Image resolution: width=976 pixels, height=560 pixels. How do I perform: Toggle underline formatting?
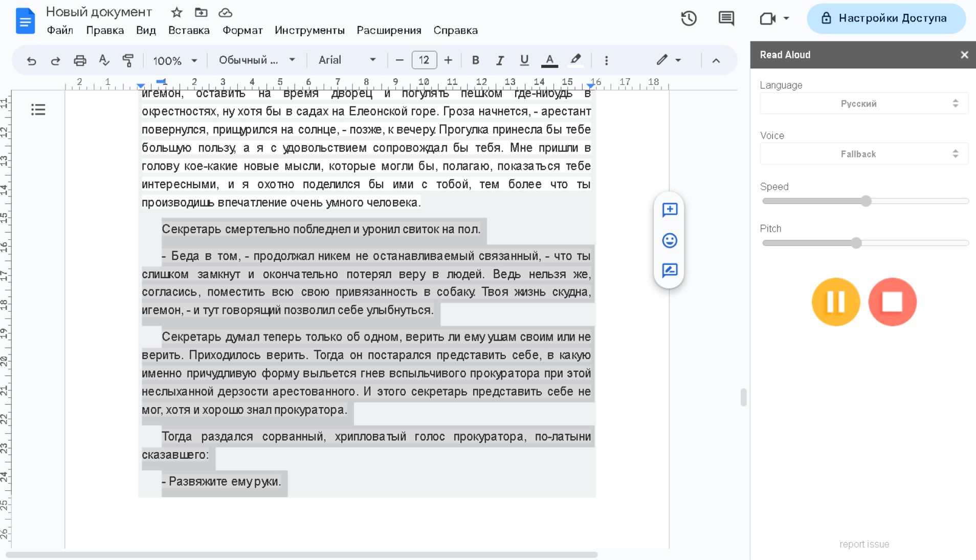[524, 60]
